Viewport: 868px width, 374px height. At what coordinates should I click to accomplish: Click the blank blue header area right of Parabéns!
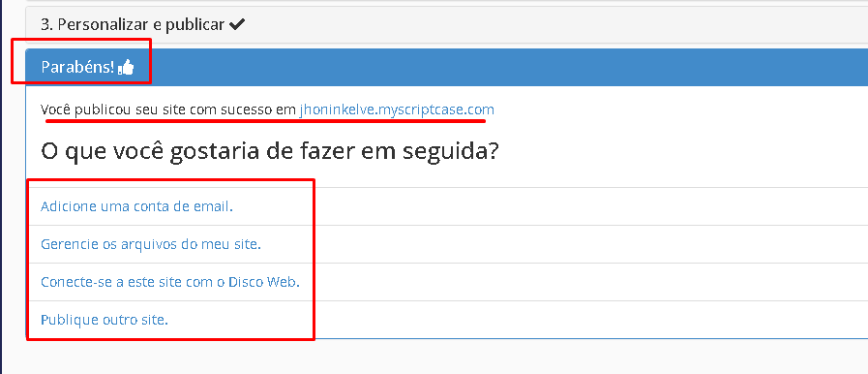[x=509, y=68]
